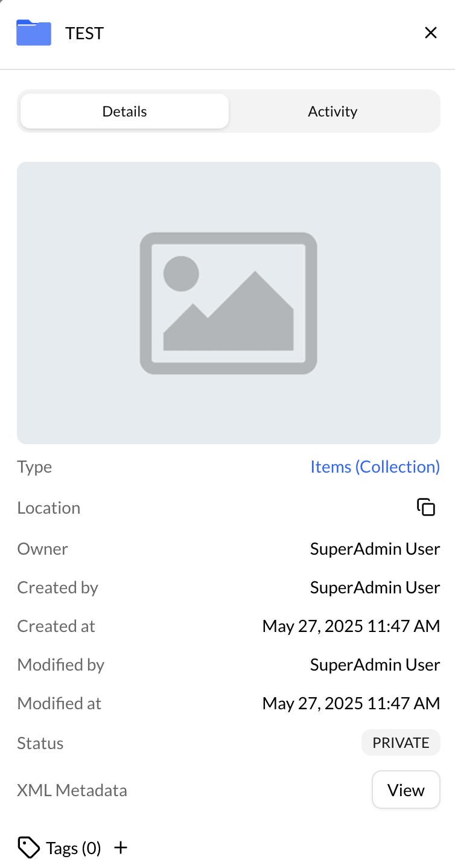Click the PRIVATE status badge
Screen dimensions: 455x868
point(401,743)
